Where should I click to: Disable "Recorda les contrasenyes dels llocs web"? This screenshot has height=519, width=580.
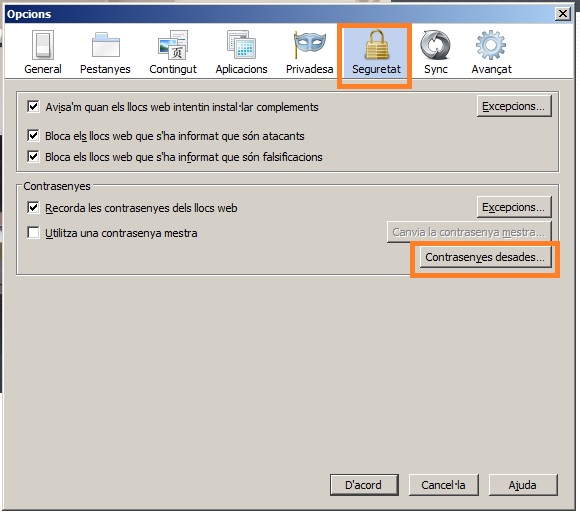(33, 208)
